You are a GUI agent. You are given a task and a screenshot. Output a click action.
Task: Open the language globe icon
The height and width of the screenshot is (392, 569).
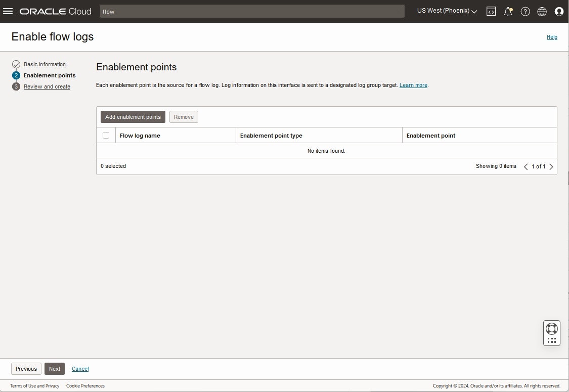pyautogui.click(x=542, y=12)
